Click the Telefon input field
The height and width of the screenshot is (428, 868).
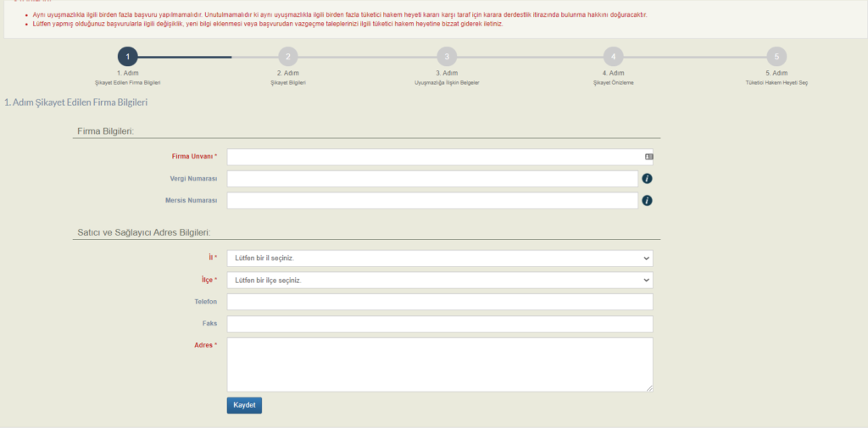pos(439,303)
